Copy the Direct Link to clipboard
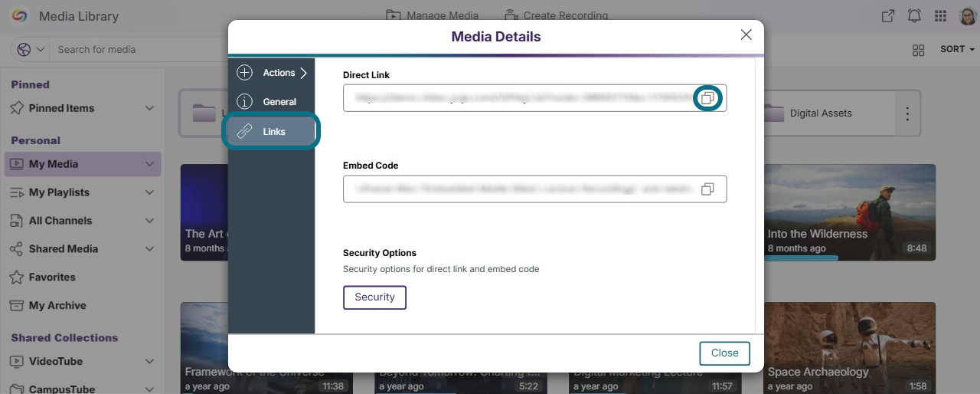Image resolution: width=980 pixels, height=394 pixels. (707, 98)
